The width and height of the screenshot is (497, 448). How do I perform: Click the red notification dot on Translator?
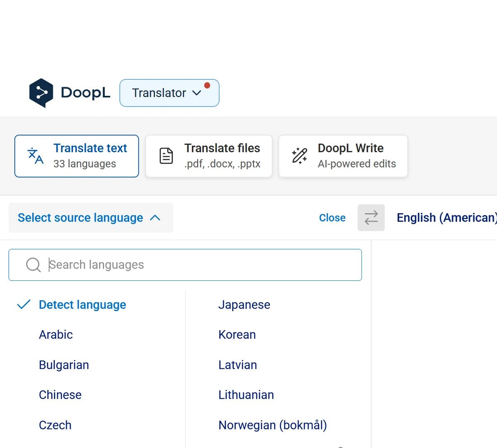click(207, 85)
